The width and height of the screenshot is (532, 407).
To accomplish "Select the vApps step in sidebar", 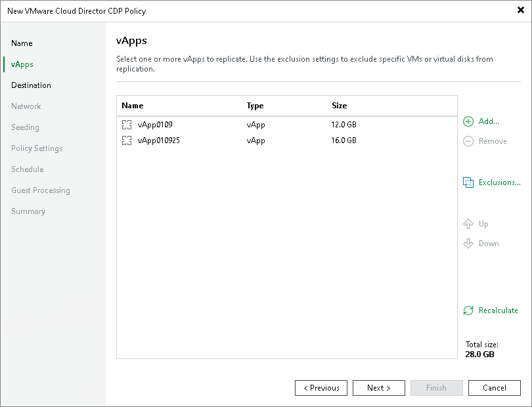I will (x=22, y=64).
